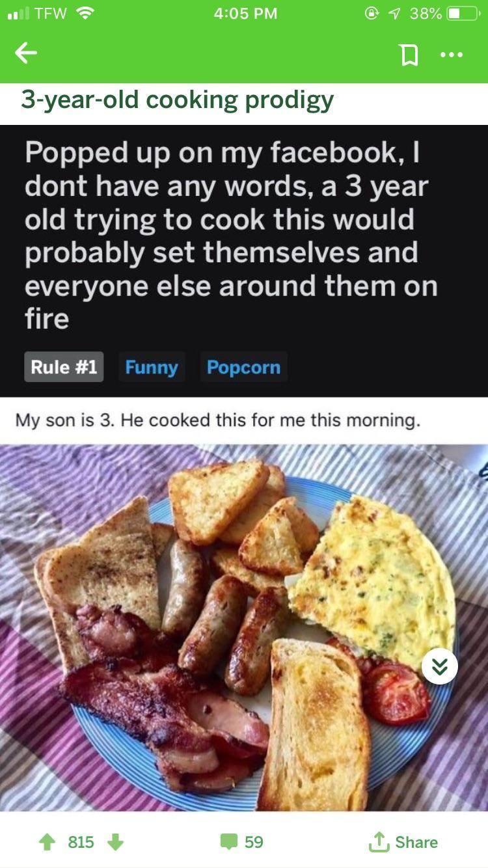Bookmark this post with the save icon
This screenshot has height=868, width=488.
409,55
